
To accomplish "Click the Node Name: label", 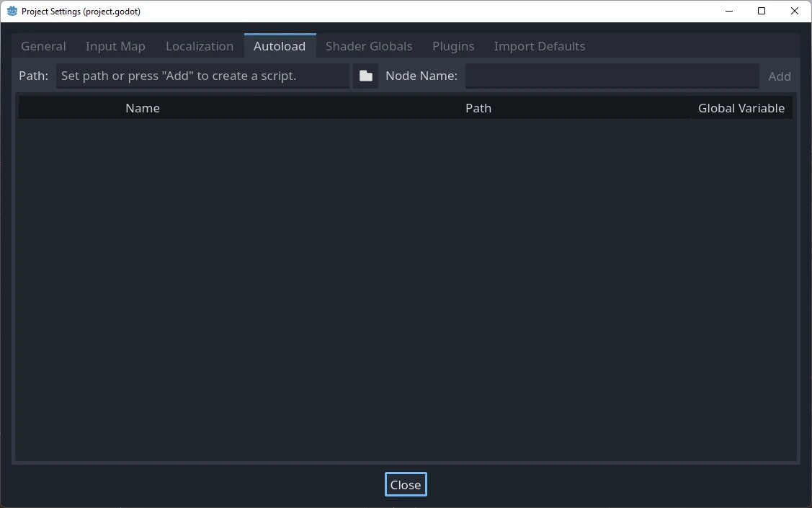I will click(421, 76).
